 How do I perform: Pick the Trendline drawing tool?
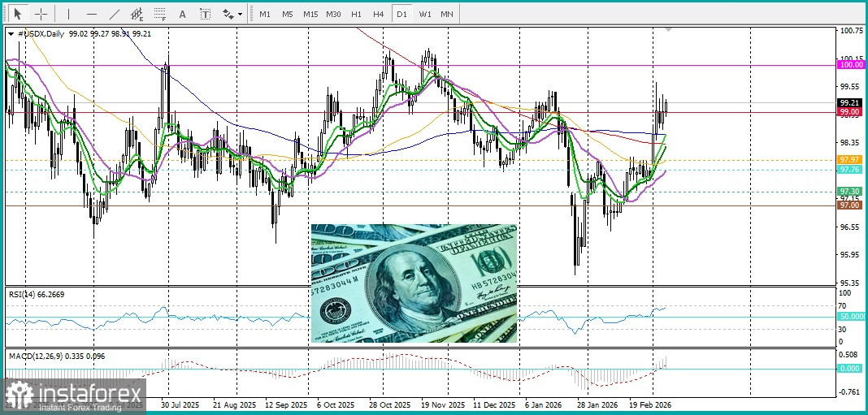click(115, 14)
